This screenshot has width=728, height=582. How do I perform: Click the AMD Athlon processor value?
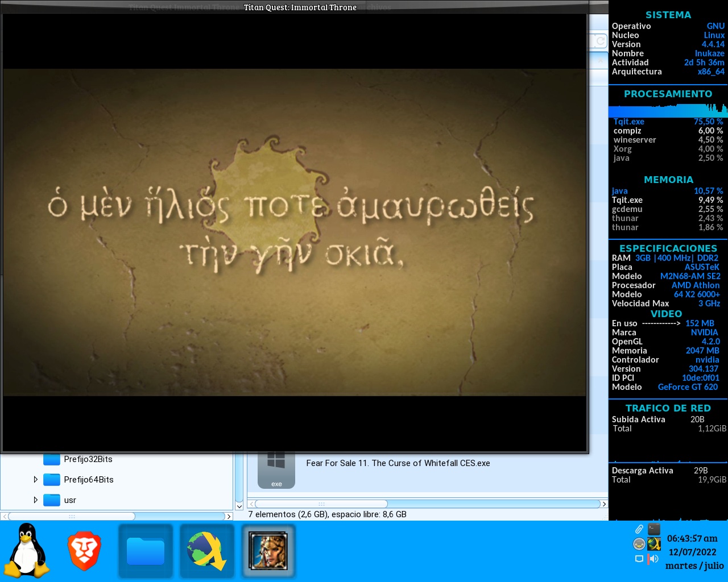(x=696, y=285)
